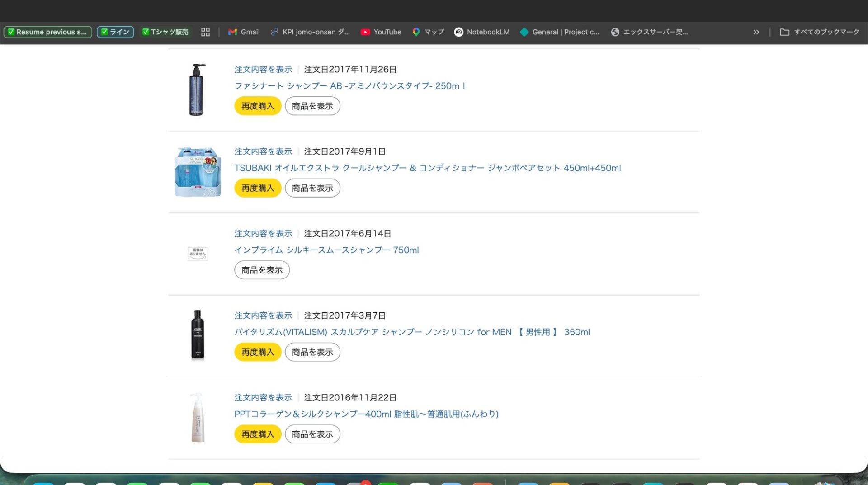
Task: Open the バイタリズム(VITALISM) スカルプケア product link
Action: pos(412,332)
